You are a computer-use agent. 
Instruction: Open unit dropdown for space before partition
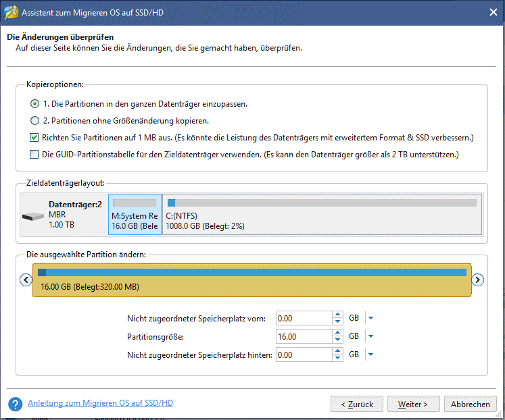coord(370,318)
